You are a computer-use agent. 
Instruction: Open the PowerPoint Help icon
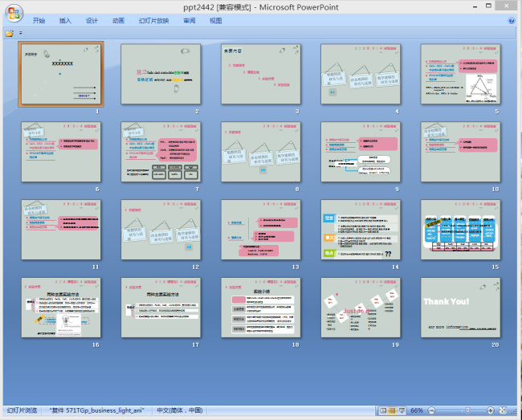pyautogui.click(x=512, y=21)
